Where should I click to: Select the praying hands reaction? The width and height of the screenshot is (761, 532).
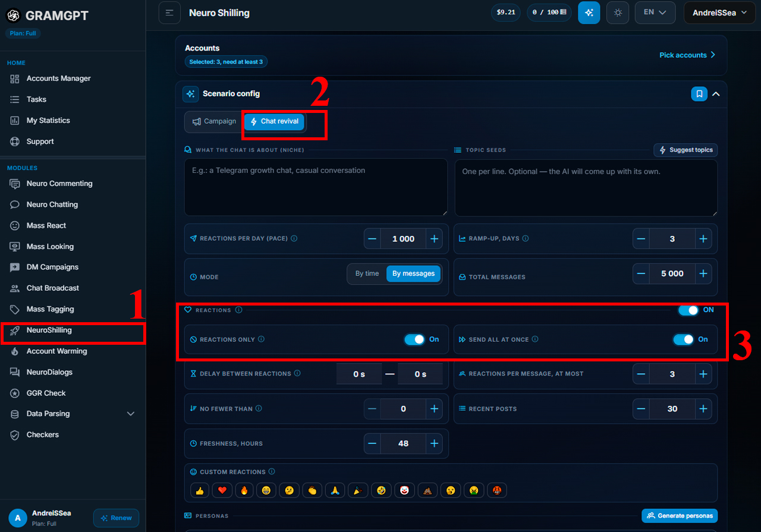pyautogui.click(x=335, y=490)
